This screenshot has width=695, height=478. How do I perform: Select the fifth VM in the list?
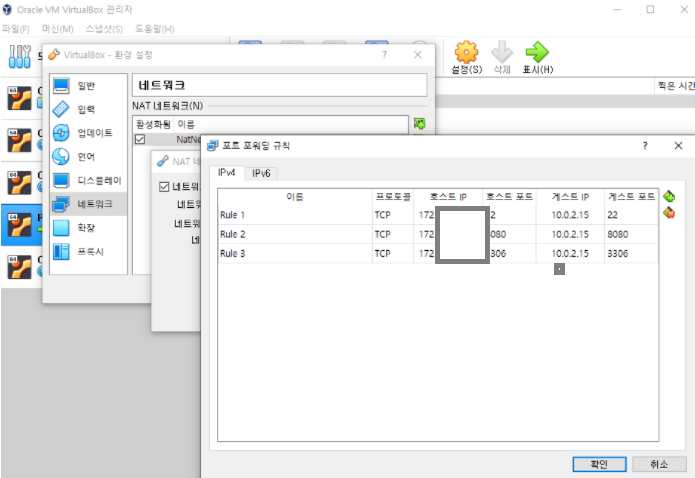pos(21,266)
